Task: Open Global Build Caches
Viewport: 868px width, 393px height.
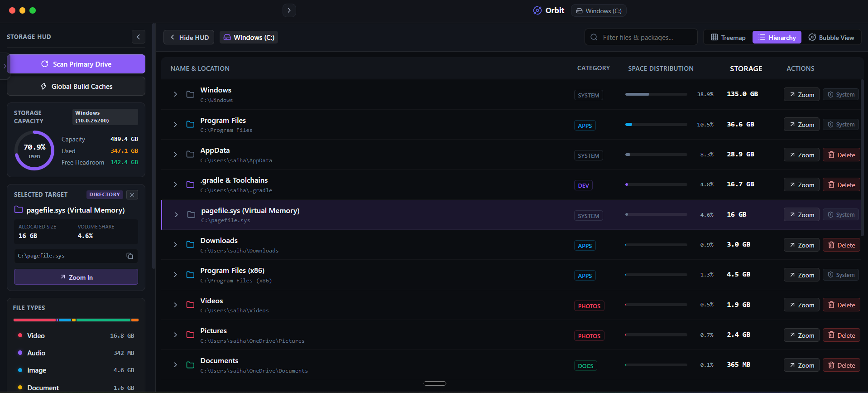Action: click(76, 86)
